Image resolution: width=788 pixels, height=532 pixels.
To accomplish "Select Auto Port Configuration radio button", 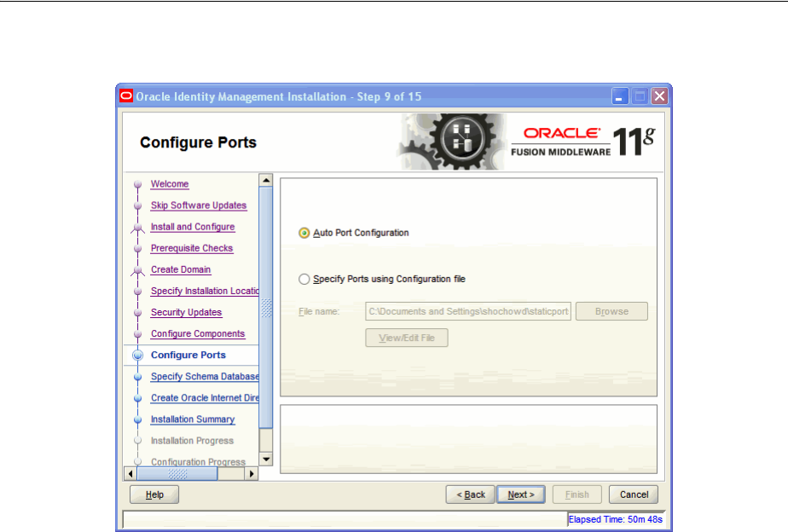I will 304,233.
